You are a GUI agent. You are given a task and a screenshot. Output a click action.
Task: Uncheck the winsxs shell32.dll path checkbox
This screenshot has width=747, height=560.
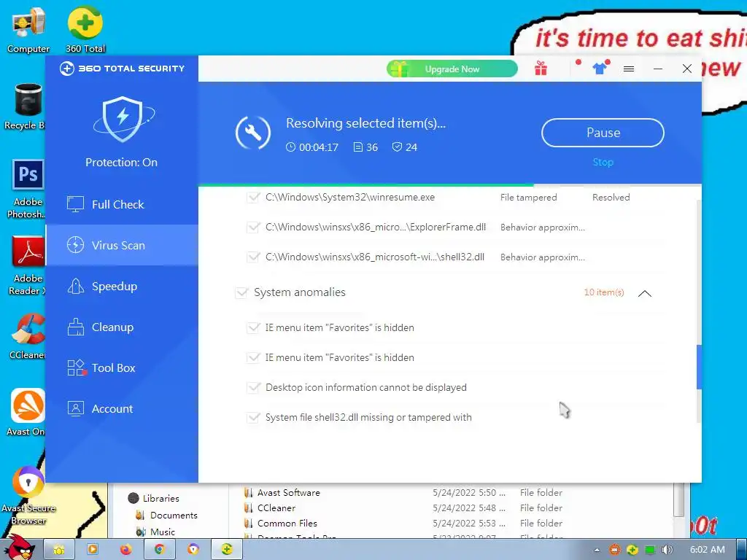pyautogui.click(x=253, y=257)
